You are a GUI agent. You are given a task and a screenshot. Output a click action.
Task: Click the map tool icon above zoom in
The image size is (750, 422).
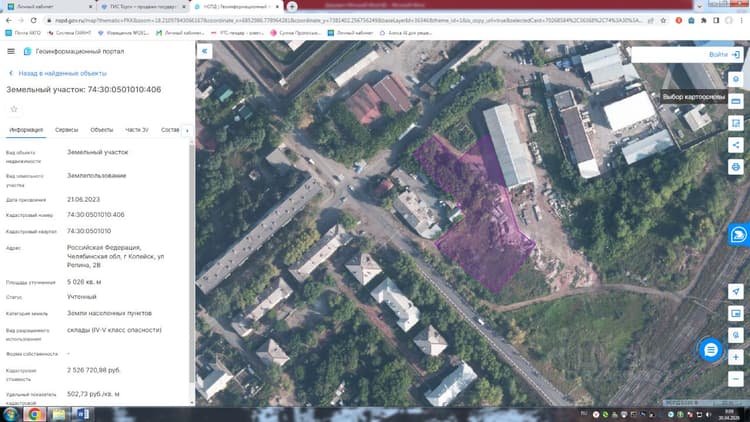point(736,335)
